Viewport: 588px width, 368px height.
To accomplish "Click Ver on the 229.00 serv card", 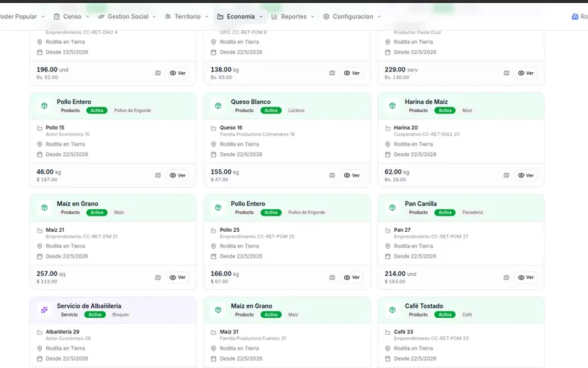I will coord(526,73).
